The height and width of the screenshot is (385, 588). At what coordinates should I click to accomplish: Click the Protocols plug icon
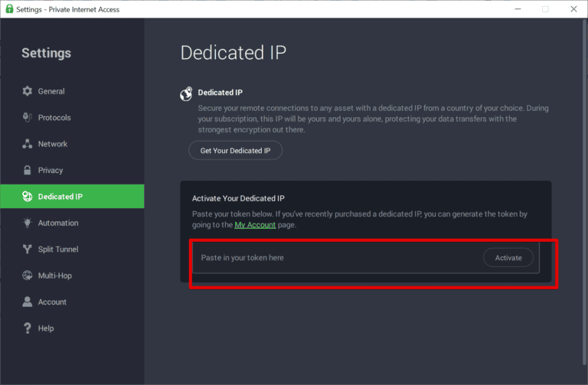pos(27,118)
